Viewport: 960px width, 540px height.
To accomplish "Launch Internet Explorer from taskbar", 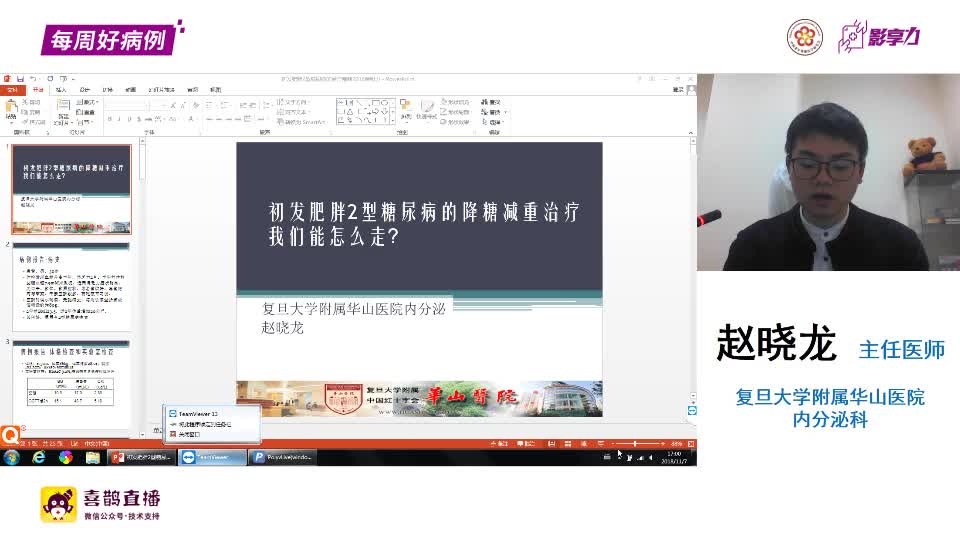I will [x=39, y=457].
